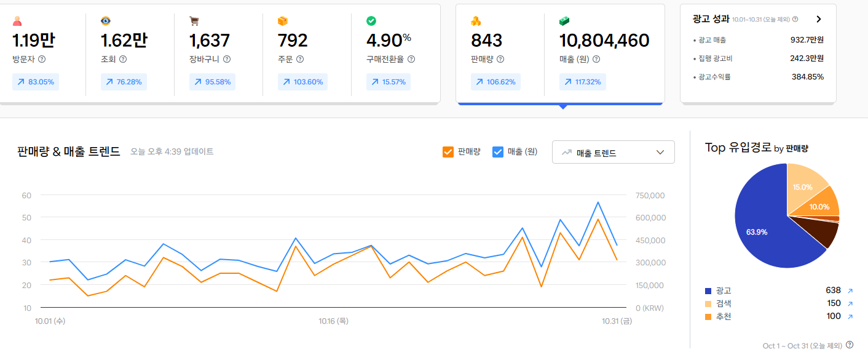Click the help icon beside 조회

coord(123,60)
